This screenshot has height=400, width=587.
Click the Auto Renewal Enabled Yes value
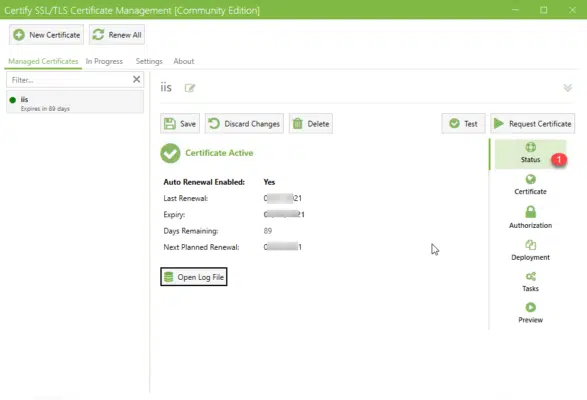tap(269, 182)
